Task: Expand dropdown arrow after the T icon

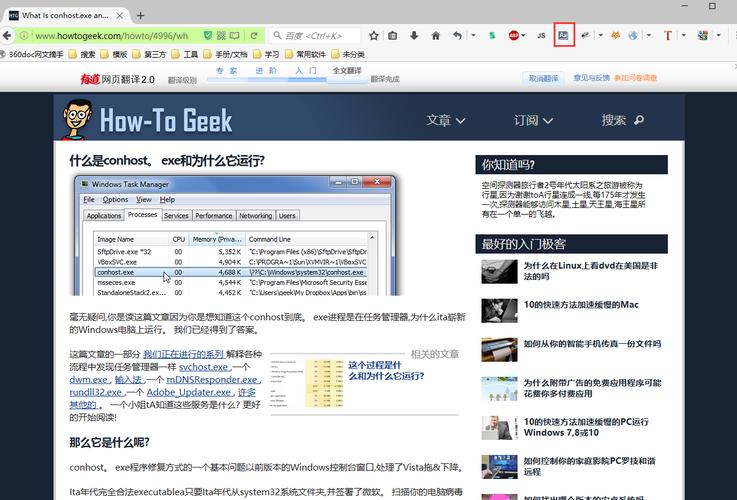Action: pyautogui.click(x=683, y=35)
